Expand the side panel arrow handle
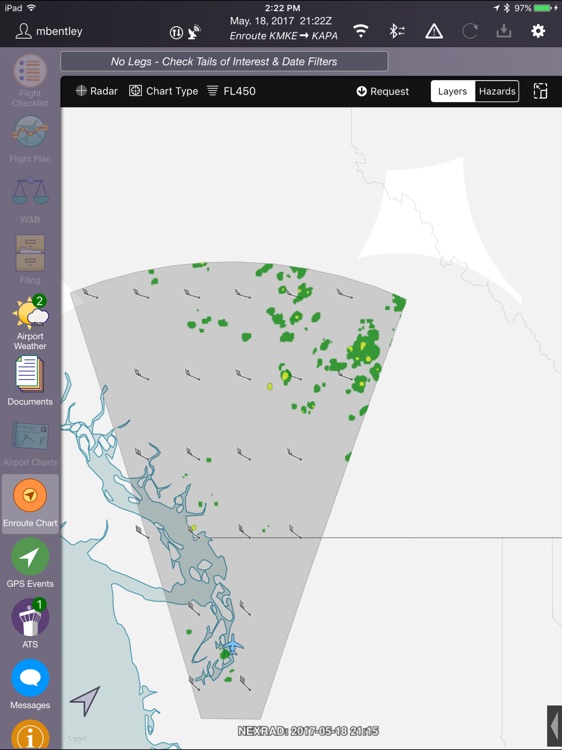562x750 pixels. tap(555, 726)
